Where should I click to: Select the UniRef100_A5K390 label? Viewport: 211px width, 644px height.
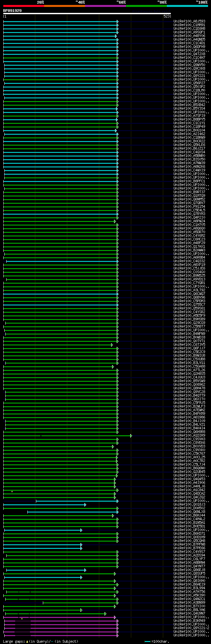click(x=189, y=595)
